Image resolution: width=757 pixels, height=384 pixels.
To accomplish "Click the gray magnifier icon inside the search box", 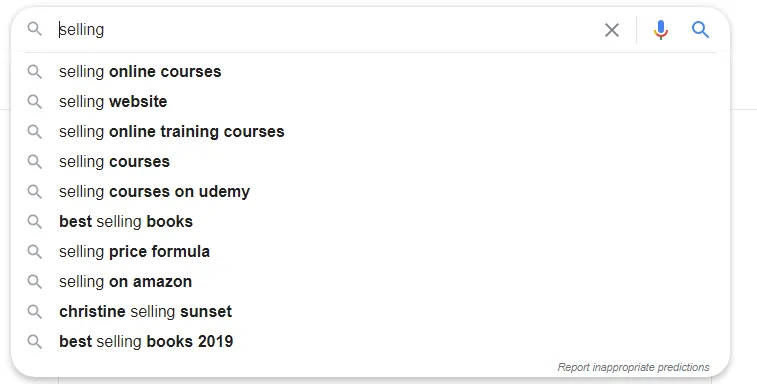I will [34, 29].
